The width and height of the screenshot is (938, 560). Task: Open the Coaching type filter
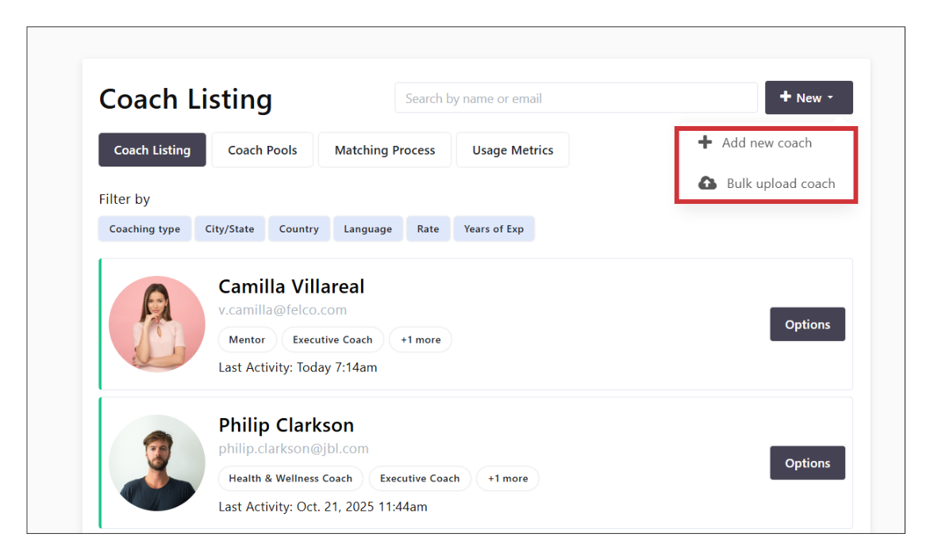tap(144, 229)
